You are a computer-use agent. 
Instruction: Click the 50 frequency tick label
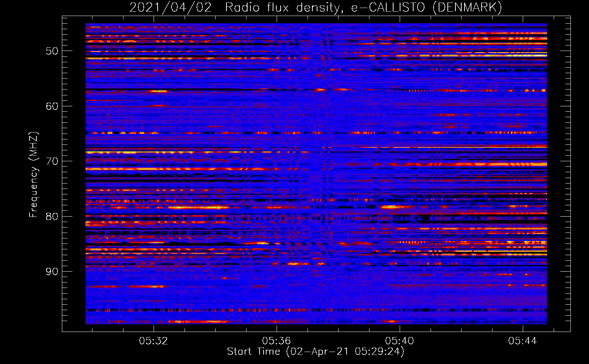click(52, 51)
